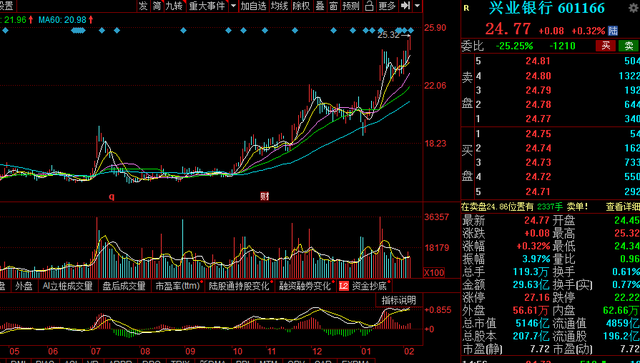640x363 pixels.
Task: Expand the dropdown arrow after 重大事件
Action: click(x=233, y=6)
